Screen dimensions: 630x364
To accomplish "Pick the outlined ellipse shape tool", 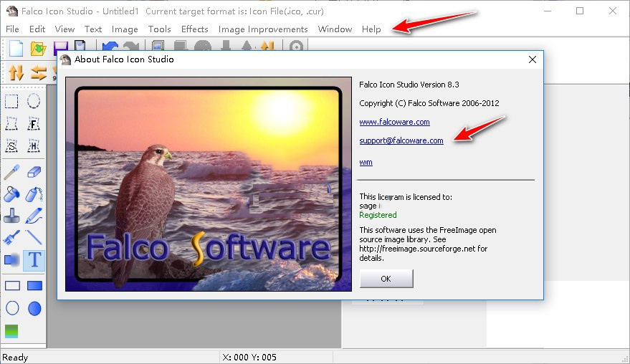I will tap(12, 308).
